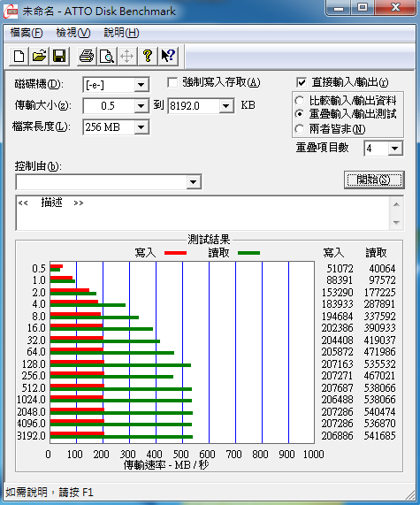
Task: Expand the 重疊項目數 dropdown showing 4
Action: coord(395,149)
